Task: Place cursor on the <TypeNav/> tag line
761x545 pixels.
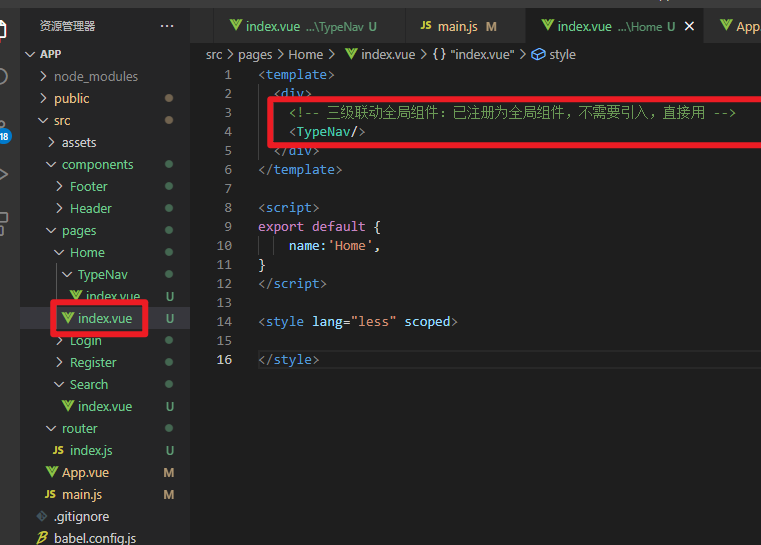Action: click(x=327, y=132)
